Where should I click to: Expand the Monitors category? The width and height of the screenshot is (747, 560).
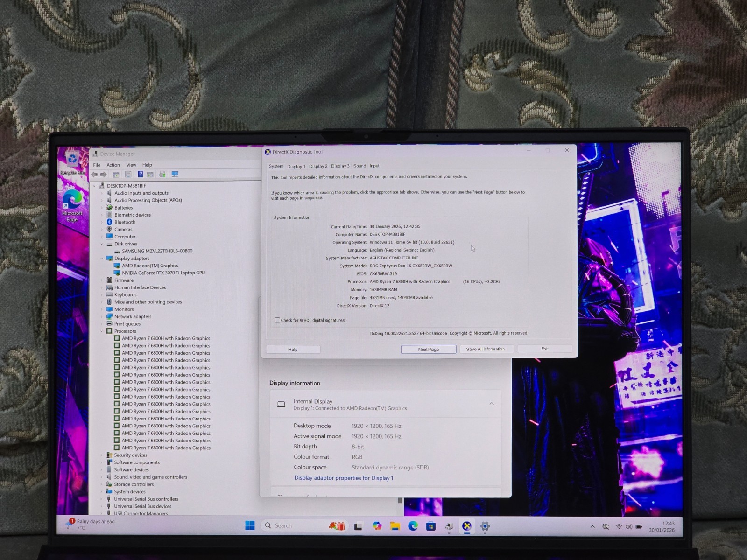pos(102,309)
